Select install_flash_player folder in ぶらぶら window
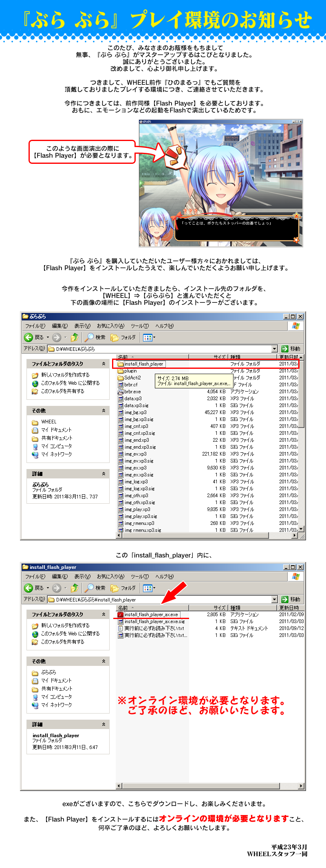 141,364
